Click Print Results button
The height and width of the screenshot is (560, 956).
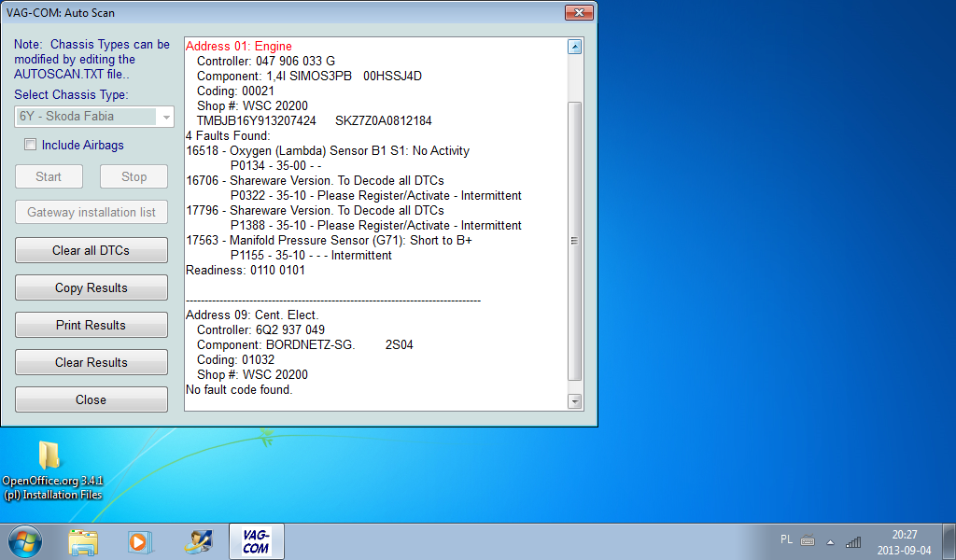point(91,325)
